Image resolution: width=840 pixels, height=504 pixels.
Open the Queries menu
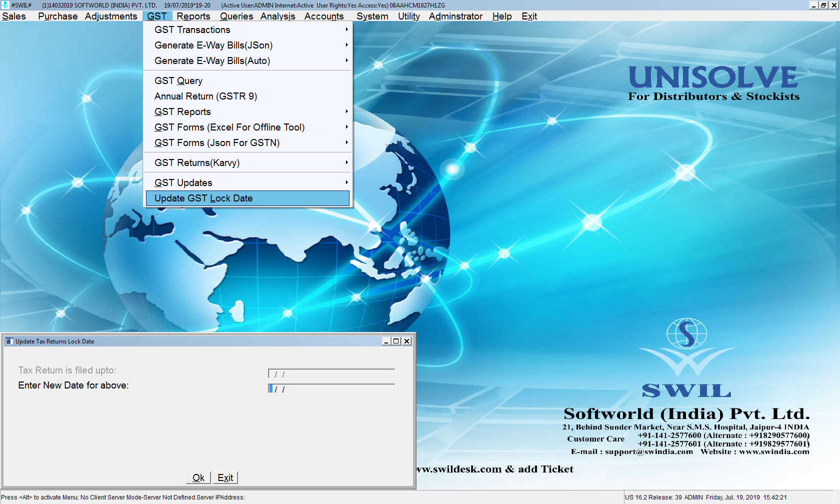236,16
